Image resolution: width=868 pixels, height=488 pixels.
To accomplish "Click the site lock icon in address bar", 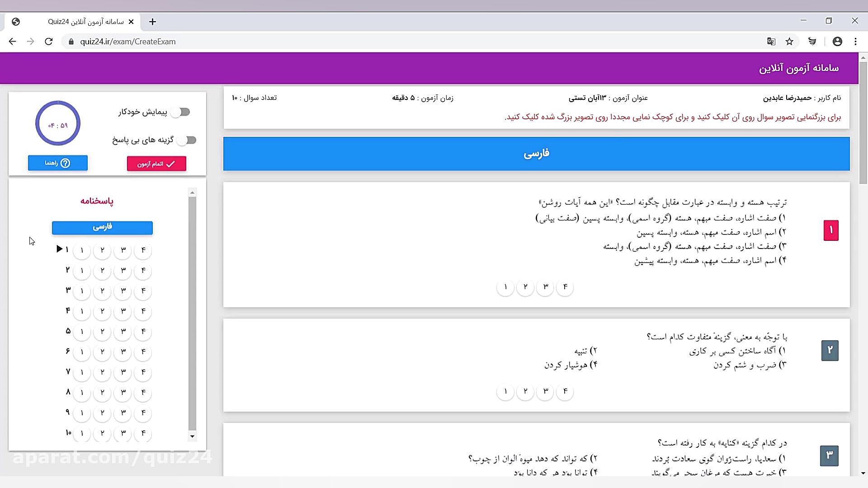I will coord(71,42).
